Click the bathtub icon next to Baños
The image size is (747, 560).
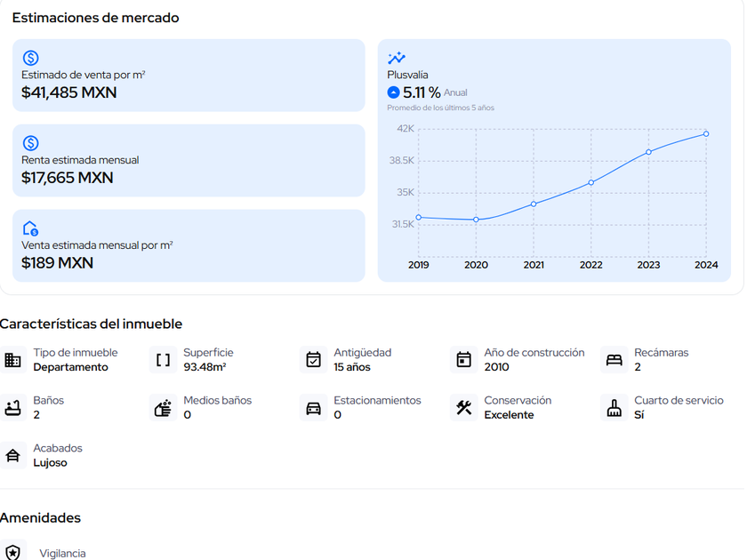coord(12,408)
